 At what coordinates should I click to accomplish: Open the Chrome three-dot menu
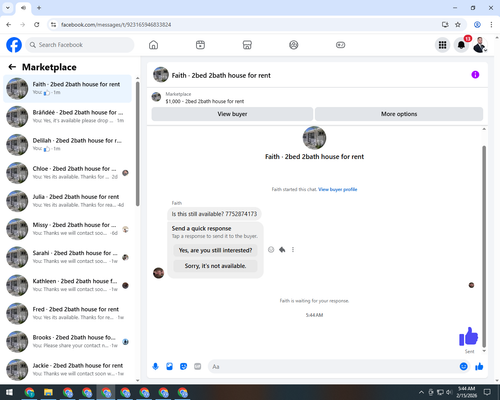click(x=491, y=25)
